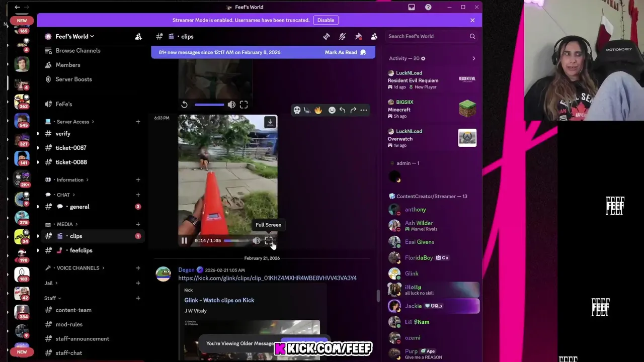Add skull reaction to the message
This screenshot has height=362, width=644.
pyautogui.click(x=297, y=110)
